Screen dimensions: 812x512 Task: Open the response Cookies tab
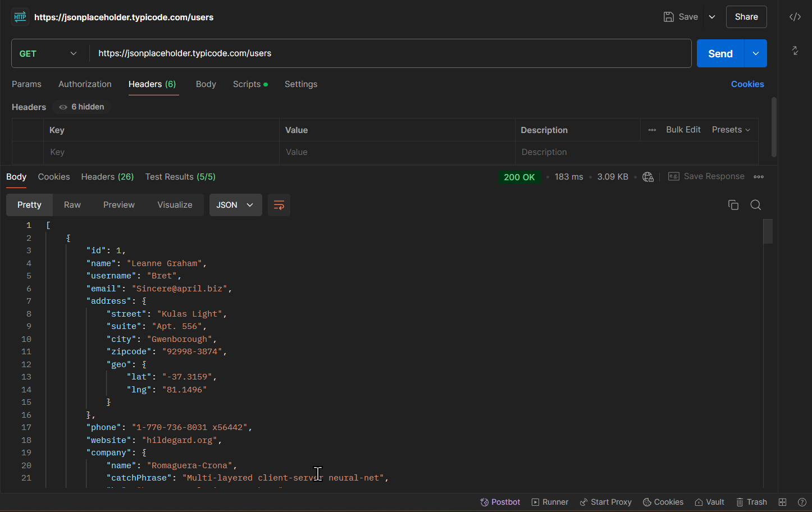(54, 177)
